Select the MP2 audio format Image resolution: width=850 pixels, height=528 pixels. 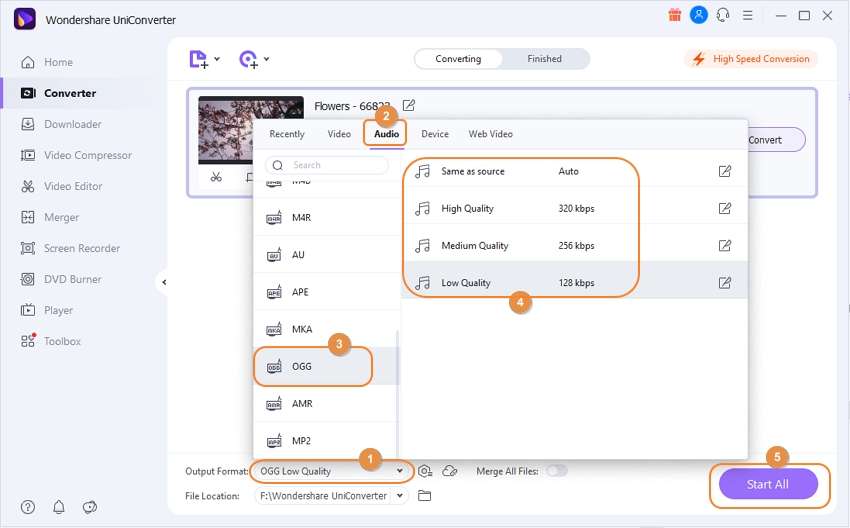(x=325, y=441)
